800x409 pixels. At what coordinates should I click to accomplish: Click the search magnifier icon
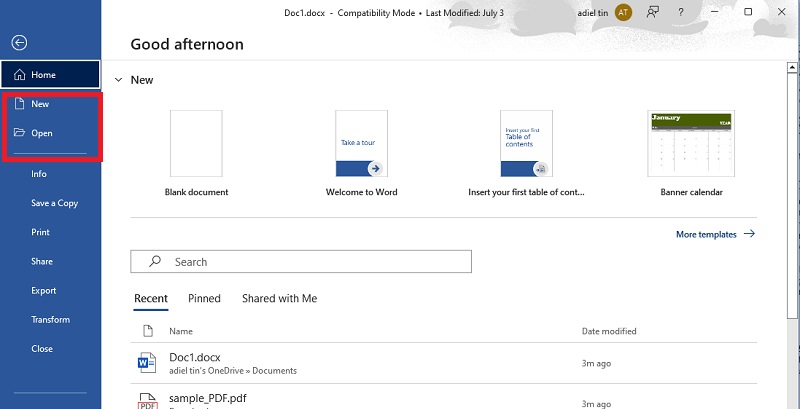pos(155,261)
